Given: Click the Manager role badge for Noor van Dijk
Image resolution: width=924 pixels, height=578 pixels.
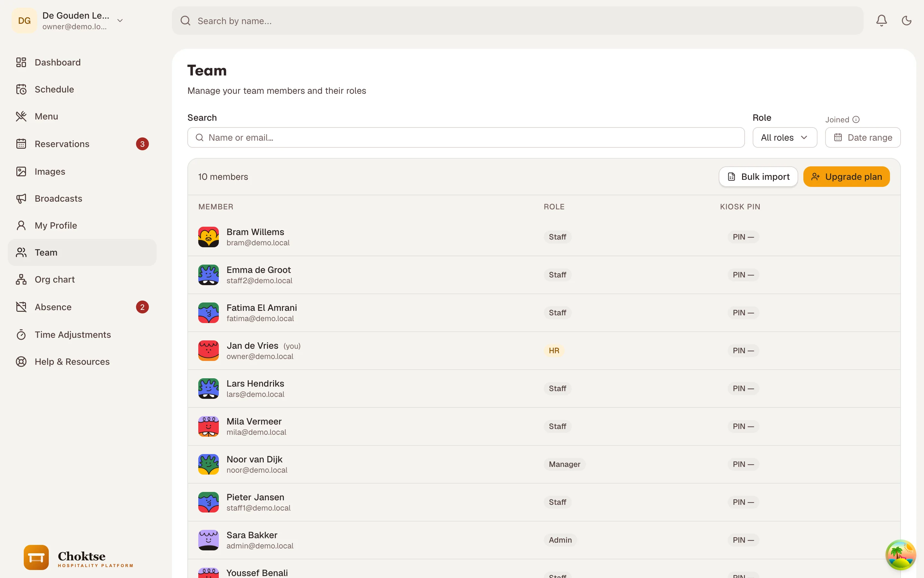Looking at the screenshot, I should pyautogui.click(x=564, y=464).
